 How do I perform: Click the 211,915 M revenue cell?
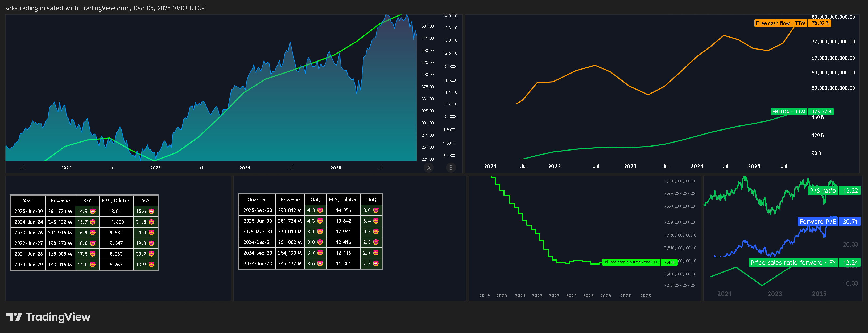(x=60, y=233)
